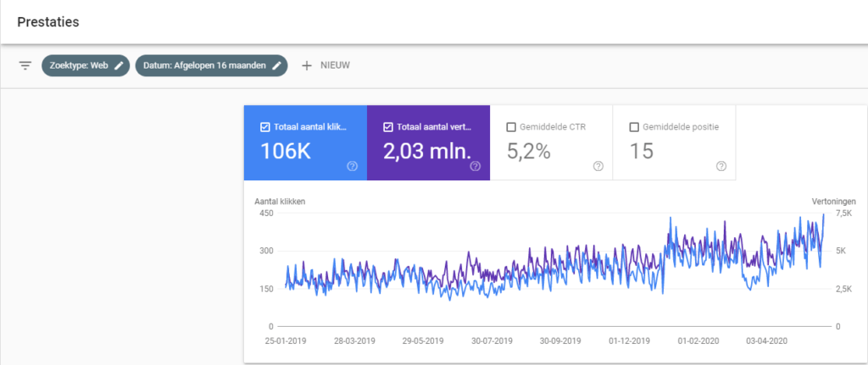Click the 03-04-2020 date label
Screen dimensions: 868x365
(x=766, y=340)
